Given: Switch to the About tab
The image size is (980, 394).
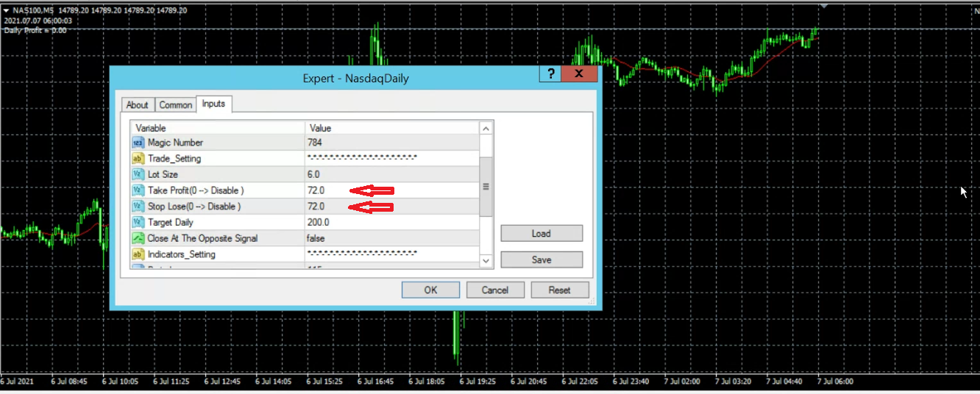Looking at the screenshot, I should pos(137,105).
